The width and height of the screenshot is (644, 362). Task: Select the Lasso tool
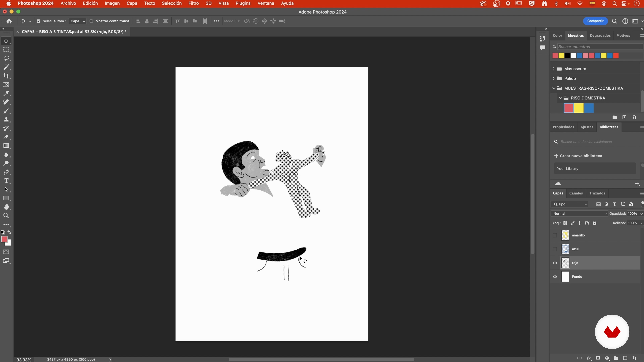click(6, 58)
